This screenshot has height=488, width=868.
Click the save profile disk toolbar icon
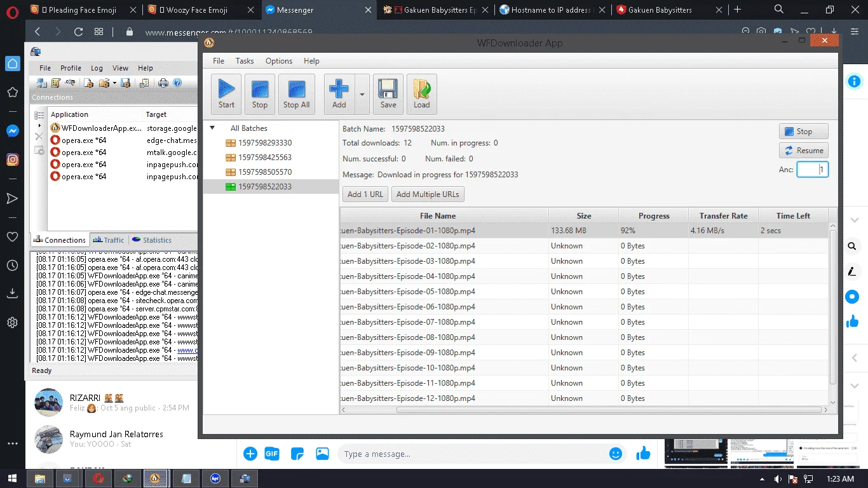click(x=125, y=83)
